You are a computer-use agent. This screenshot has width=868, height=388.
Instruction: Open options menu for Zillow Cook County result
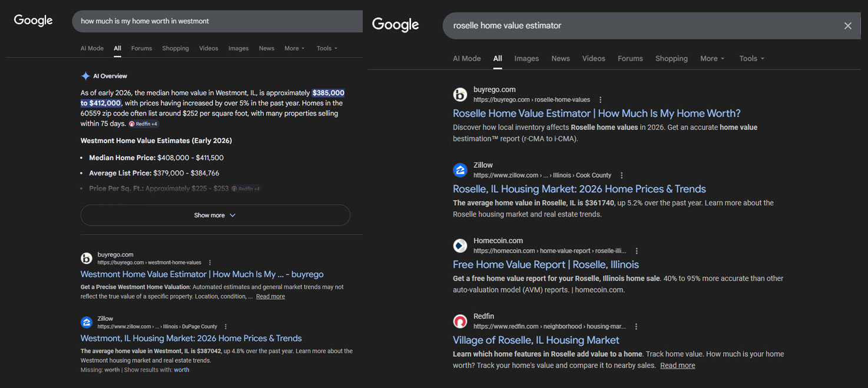622,175
